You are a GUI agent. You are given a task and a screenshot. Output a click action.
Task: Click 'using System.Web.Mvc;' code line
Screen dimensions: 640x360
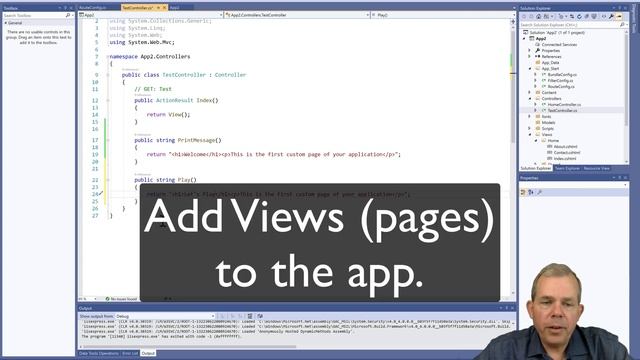click(142, 42)
